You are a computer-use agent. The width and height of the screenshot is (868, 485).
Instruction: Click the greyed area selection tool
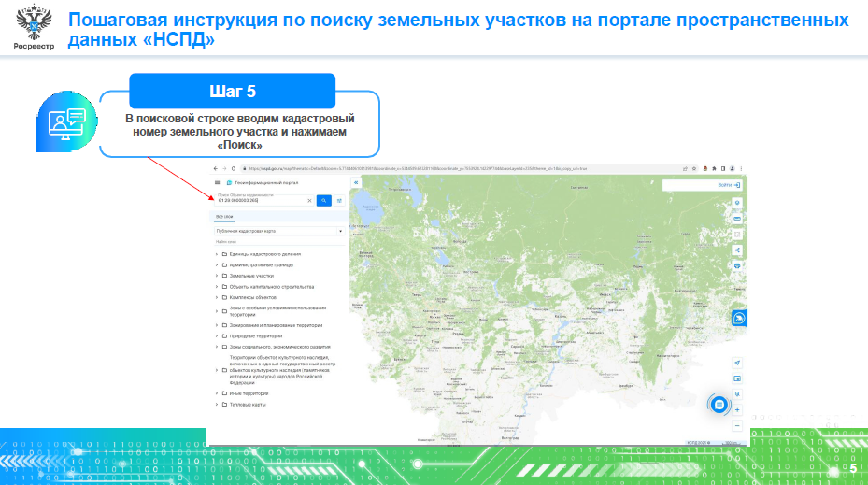[737, 235]
